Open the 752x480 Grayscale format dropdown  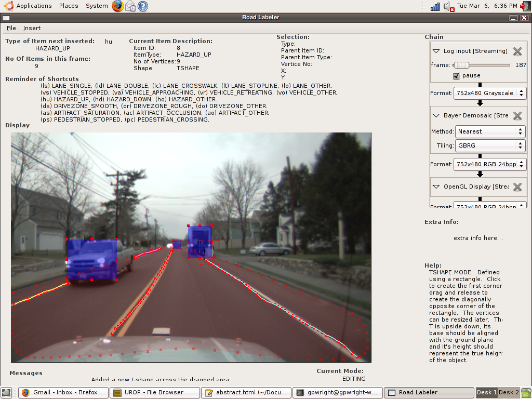[490, 93]
